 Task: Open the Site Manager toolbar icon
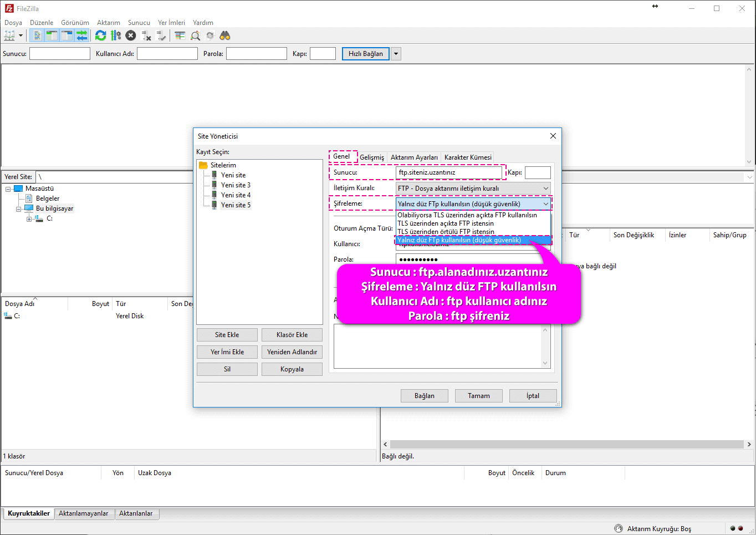(x=9, y=35)
